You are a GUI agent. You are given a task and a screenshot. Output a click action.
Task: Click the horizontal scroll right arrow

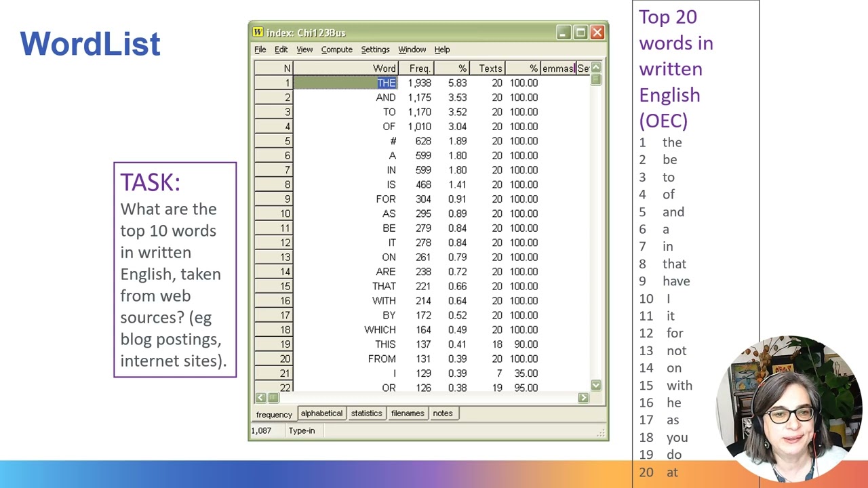(x=583, y=398)
